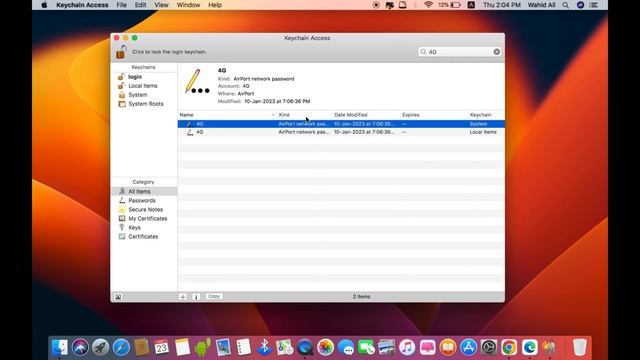
Task: Open Safari from the Dock
Action: [x=121, y=347]
